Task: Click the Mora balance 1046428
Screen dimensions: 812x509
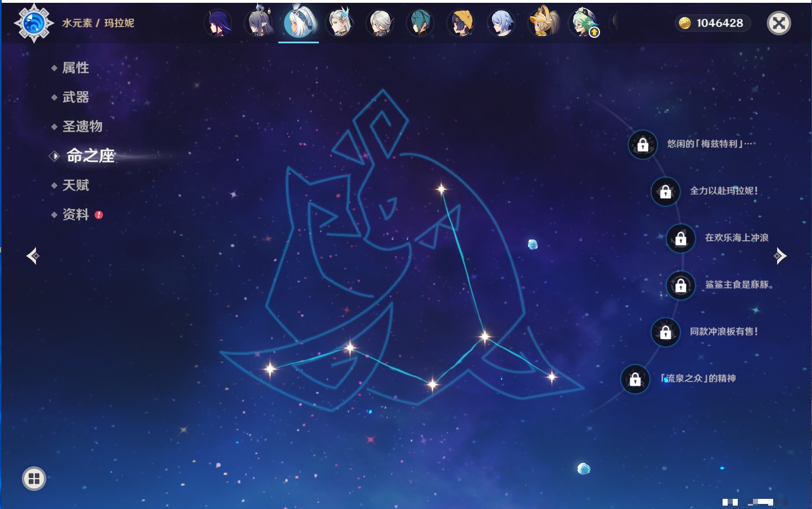Action: click(x=720, y=23)
